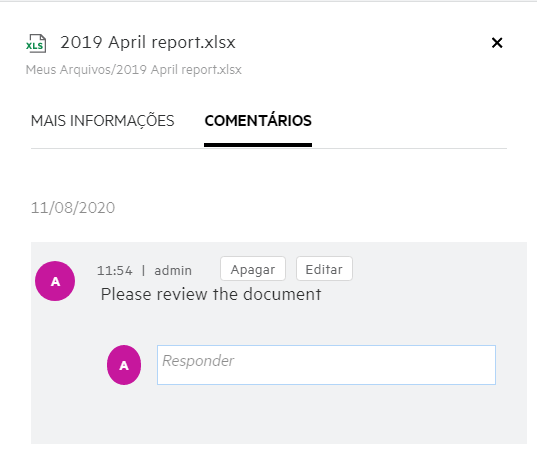The image size is (537, 464).
Task: Click the admin username on the comment
Action: (173, 271)
